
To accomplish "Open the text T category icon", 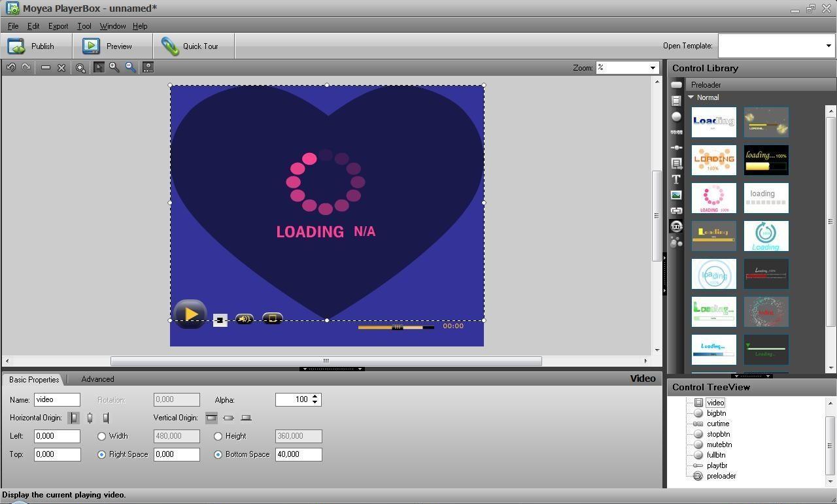I will [676, 179].
